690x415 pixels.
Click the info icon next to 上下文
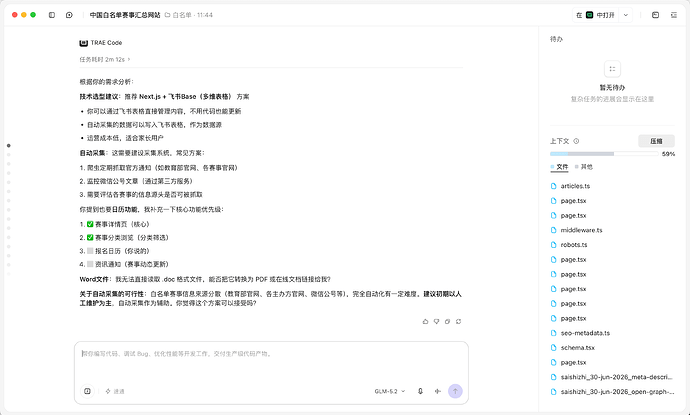click(x=576, y=141)
